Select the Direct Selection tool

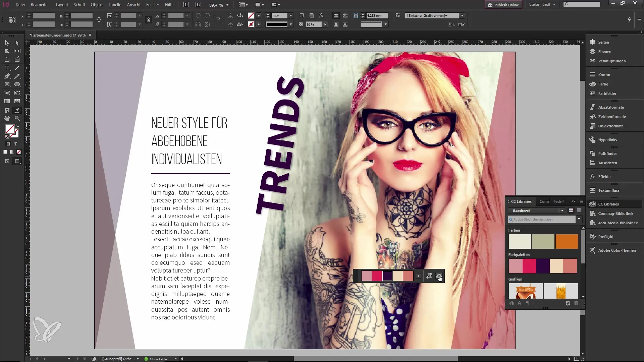17,43
